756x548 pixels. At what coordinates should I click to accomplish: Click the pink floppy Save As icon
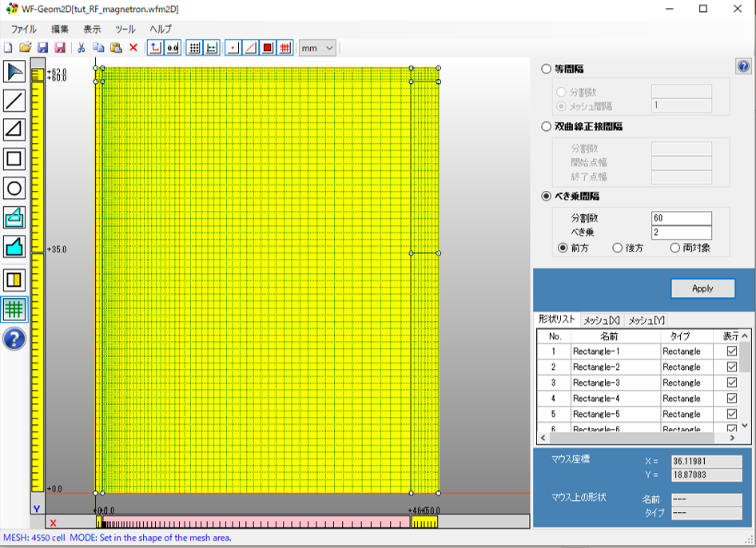pyautogui.click(x=60, y=48)
